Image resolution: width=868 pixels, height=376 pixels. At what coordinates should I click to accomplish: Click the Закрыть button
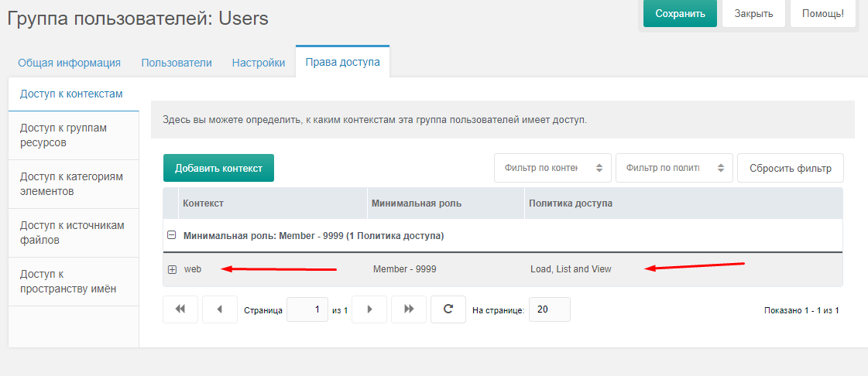754,14
